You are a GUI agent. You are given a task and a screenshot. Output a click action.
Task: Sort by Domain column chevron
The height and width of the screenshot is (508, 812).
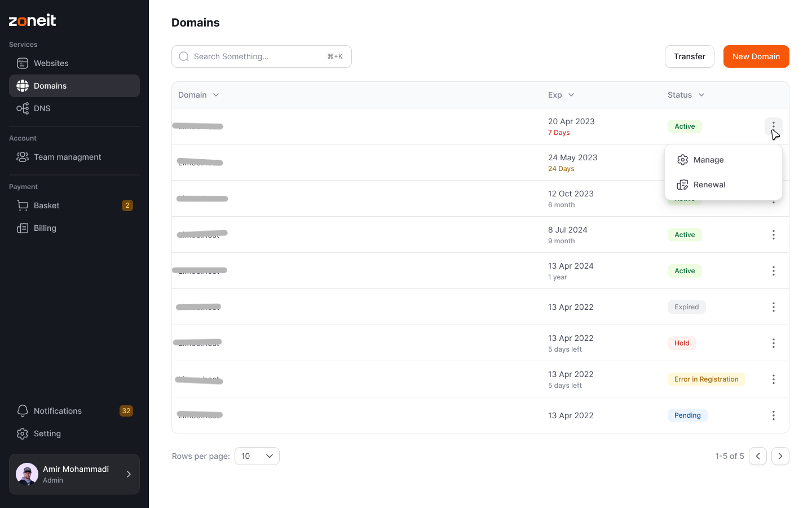click(x=216, y=95)
